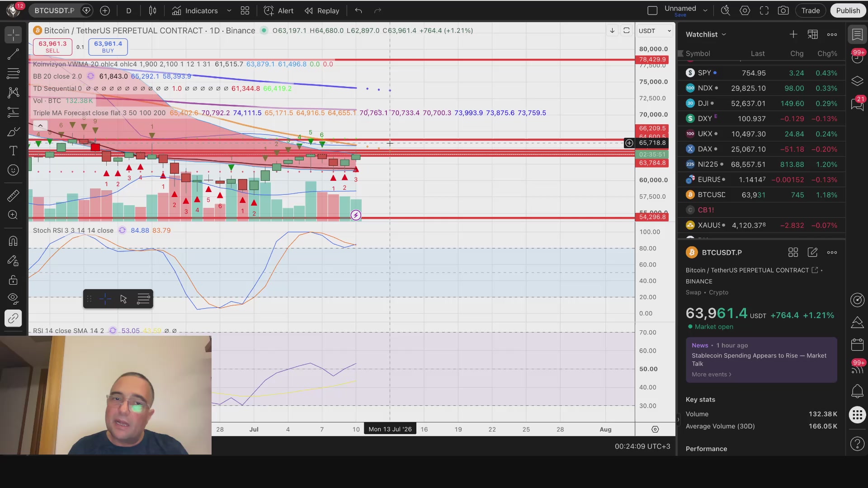
Task: Hide all drawings with eye icon
Action: (13, 299)
